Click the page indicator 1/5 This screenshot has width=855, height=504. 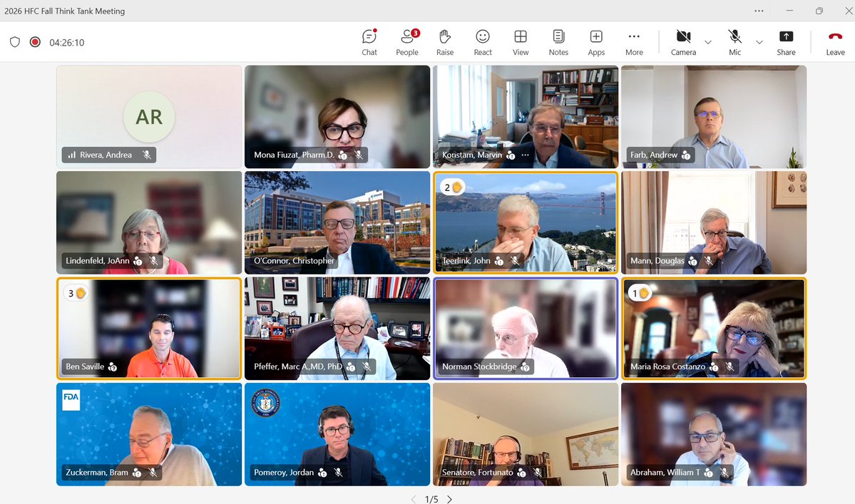tap(431, 499)
